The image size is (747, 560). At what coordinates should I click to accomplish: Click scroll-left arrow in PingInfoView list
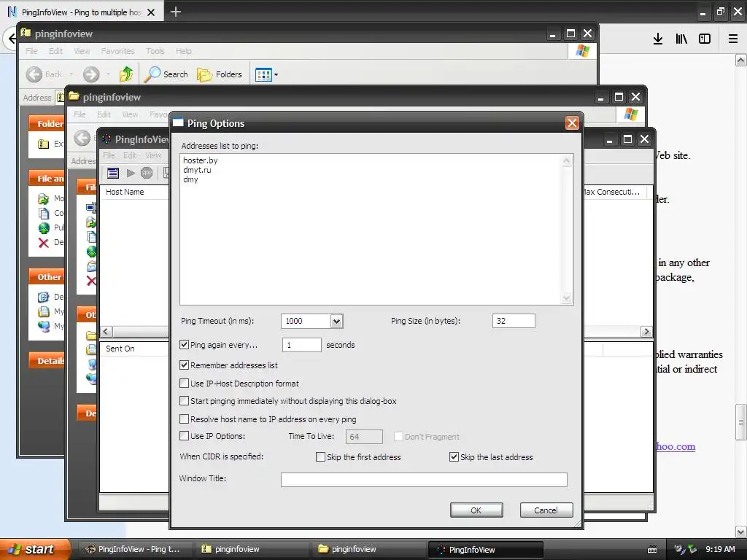pos(106,332)
